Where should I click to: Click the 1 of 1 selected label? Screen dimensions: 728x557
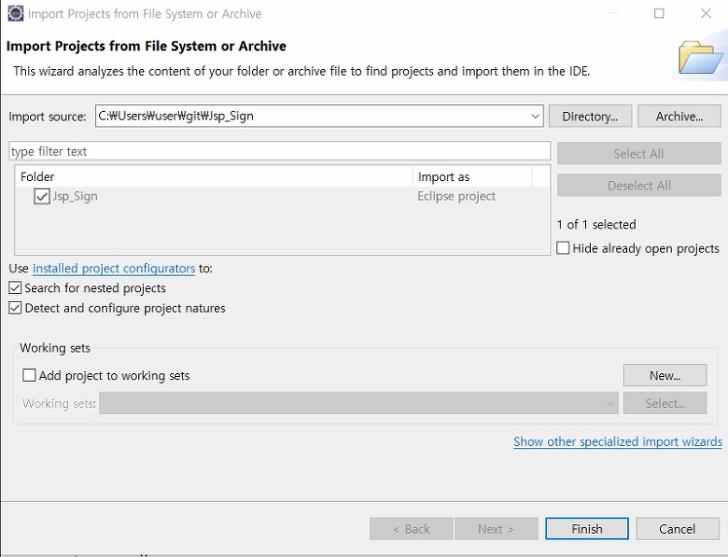point(597,225)
